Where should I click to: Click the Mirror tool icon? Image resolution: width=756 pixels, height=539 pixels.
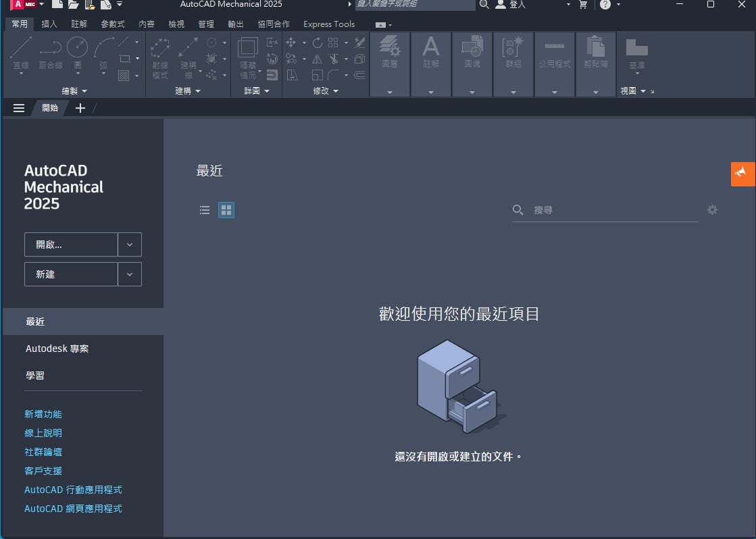tap(317, 59)
